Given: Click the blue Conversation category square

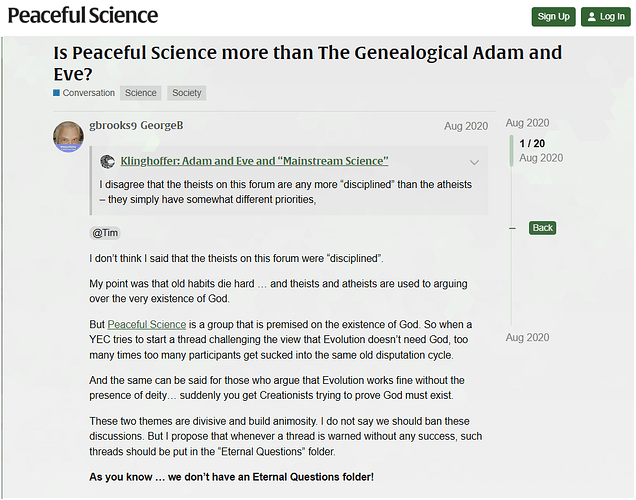Looking at the screenshot, I should 57,93.
